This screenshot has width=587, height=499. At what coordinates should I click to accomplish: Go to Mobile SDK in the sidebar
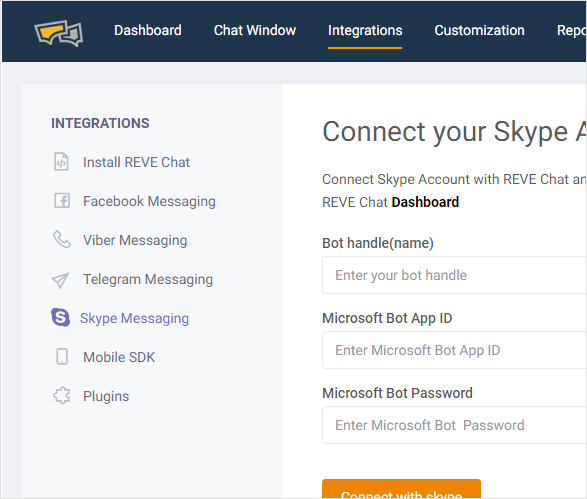click(x=119, y=357)
